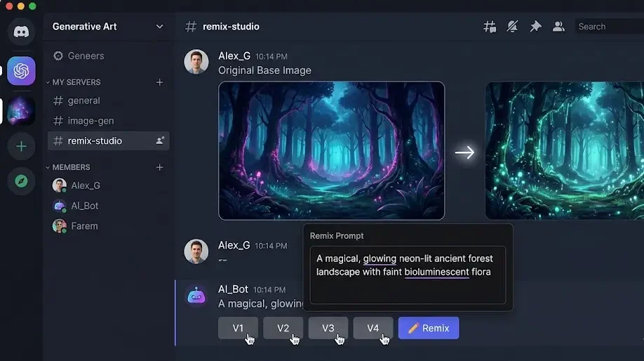
Task: Open the purple nebula server icon
Action: [21, 110]
